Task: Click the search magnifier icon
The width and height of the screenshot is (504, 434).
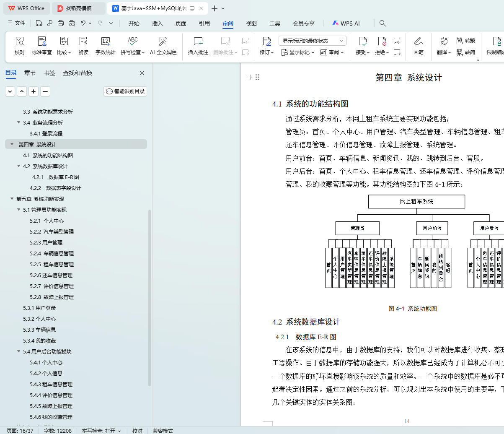Action: point(383,23)
